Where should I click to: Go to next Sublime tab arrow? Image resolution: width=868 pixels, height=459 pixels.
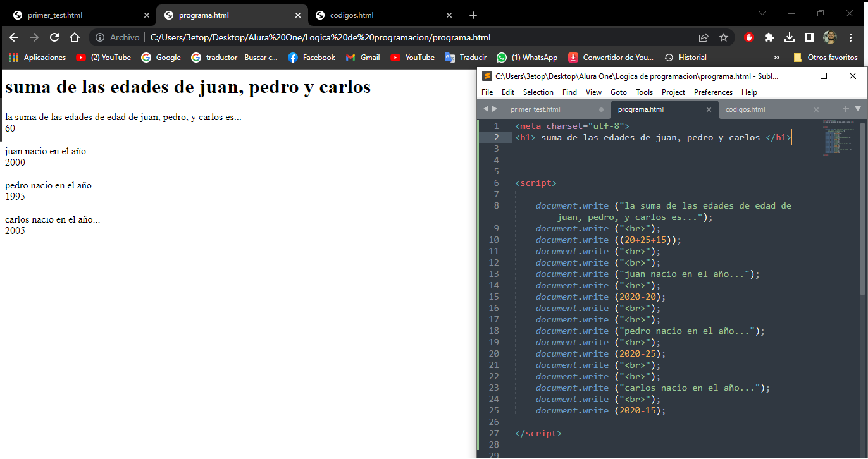click(x=495, y=109)
